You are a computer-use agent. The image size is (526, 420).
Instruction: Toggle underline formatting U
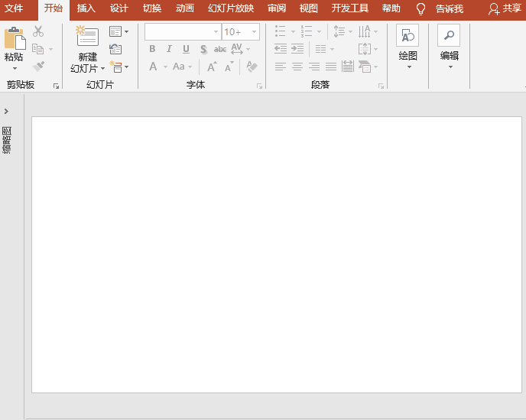(187, 50)
